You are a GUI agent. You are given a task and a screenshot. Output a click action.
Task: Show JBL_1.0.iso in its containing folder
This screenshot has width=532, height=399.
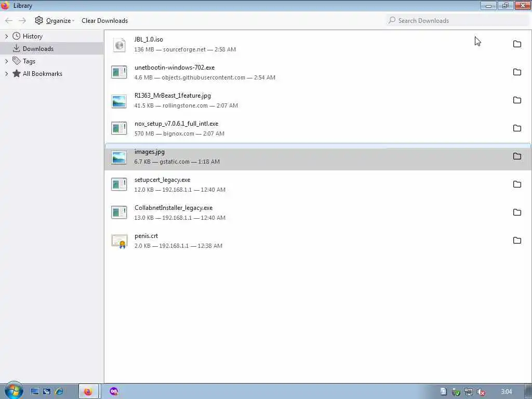click(517, 44)
